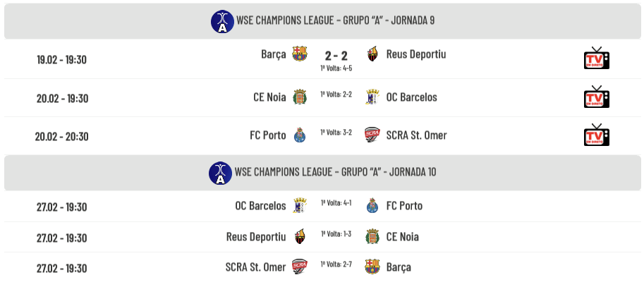Select the Jornada 9 header title
Screen dimensions: 644x287
(335, 20)
